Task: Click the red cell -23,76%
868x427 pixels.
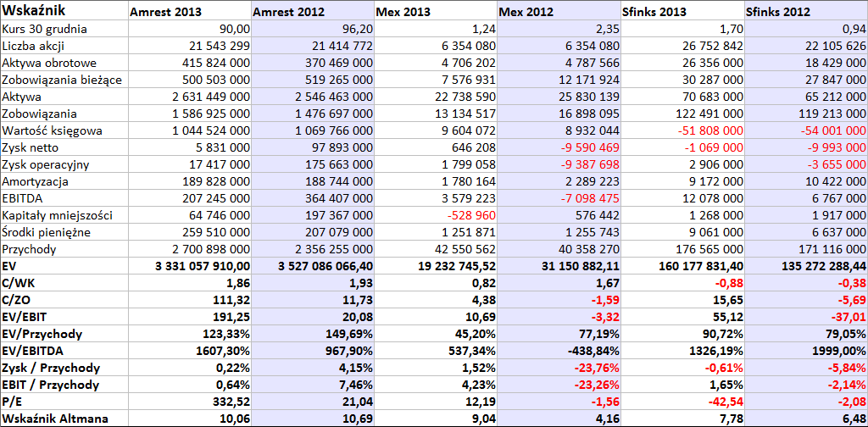Action: click(x=559, y=368)
